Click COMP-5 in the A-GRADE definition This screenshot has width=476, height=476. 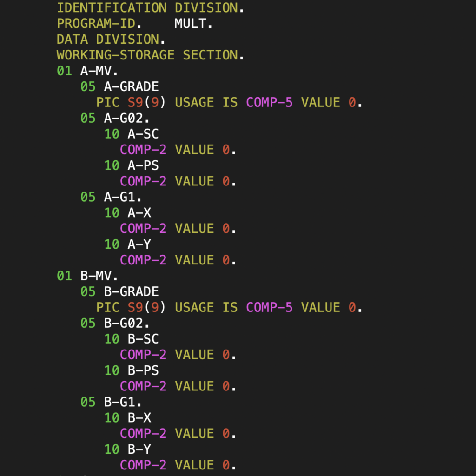tap(269, 103)
